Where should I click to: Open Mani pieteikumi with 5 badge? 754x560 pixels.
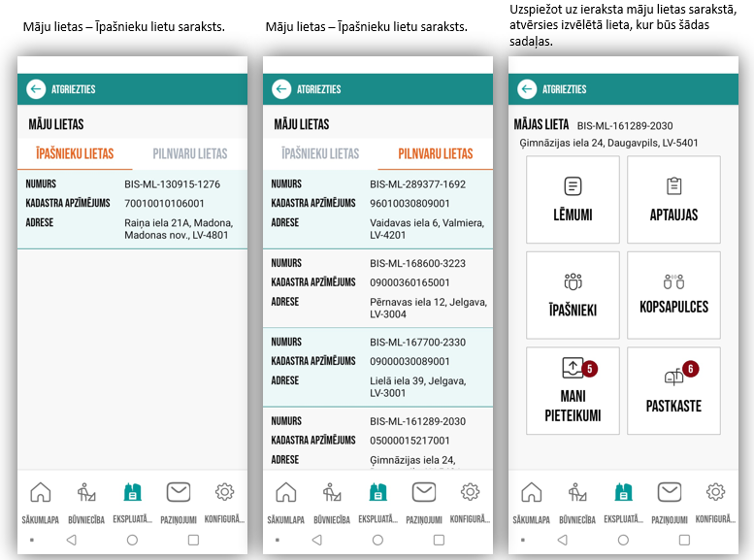[573, 390]
